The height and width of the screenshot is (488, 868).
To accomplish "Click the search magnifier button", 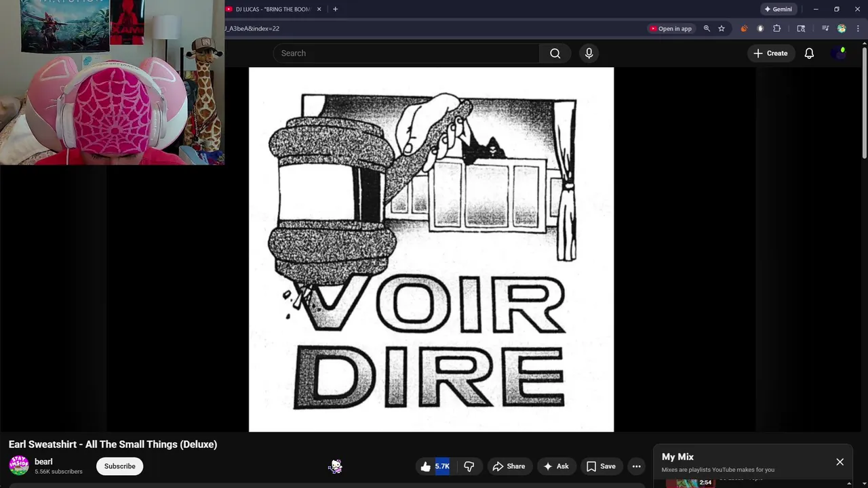I will tap(555, 53).
